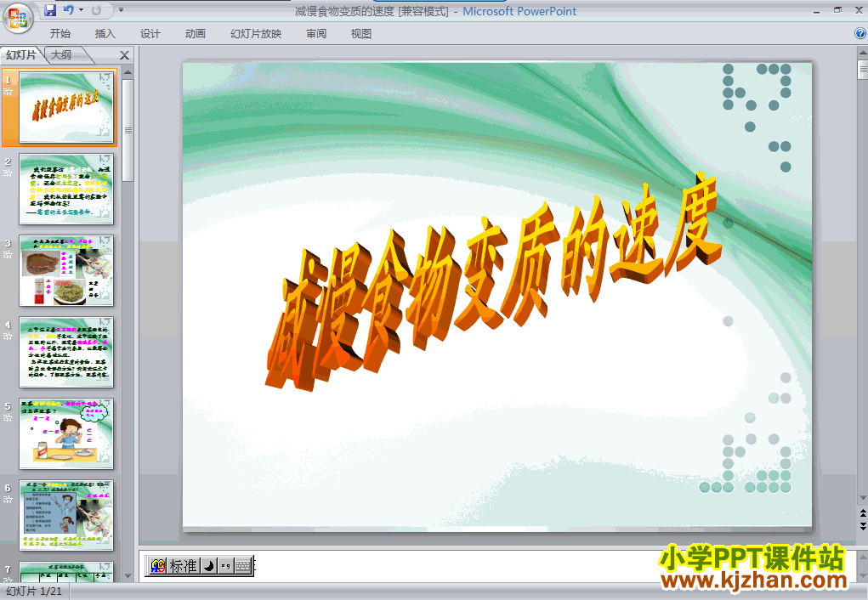Screen dimensions: 868x600
Task: Open the 开始 ribbon tab
Action: pos(60,34)
